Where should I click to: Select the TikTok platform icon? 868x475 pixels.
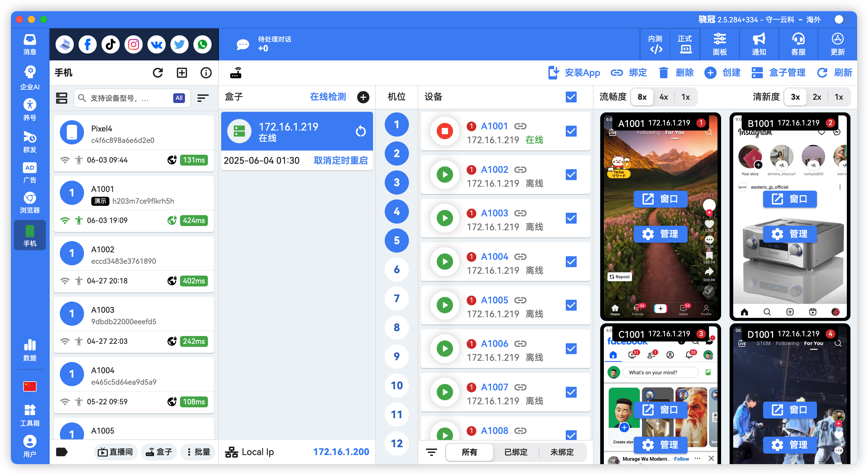click(111, 44)
